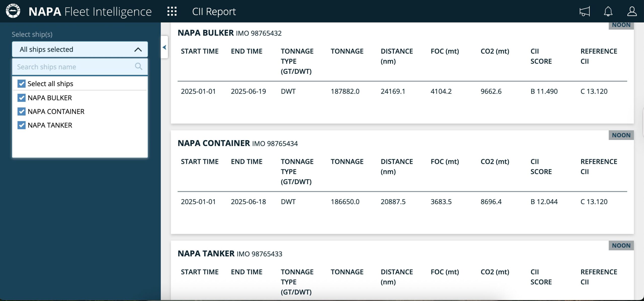
Task: Click Select ship(s) label
Action: 32,34
